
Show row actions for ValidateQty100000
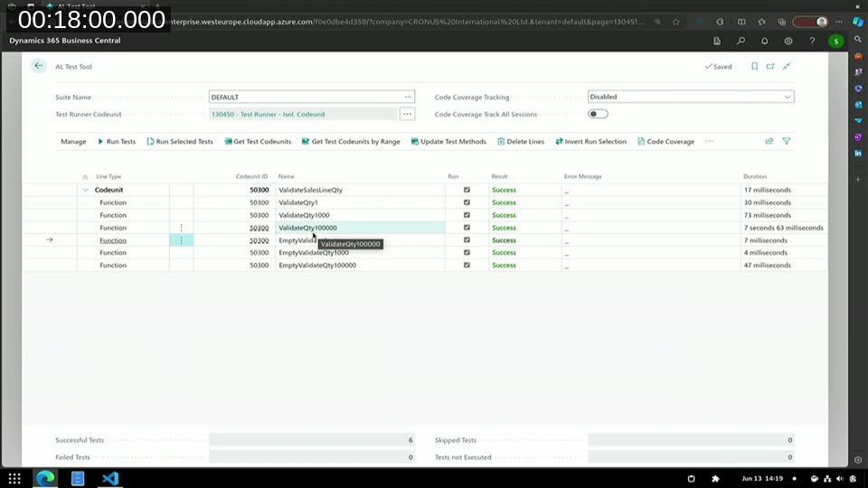tap(181, 228)
